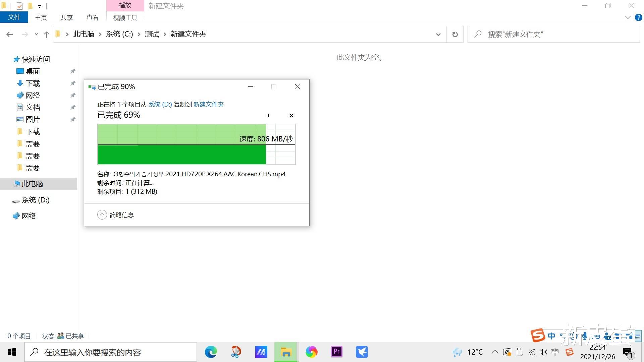Image resolution: width=644 pixels, height=362 pixels.
Task: Open the volume control in the system tray
Action: point(543,352)
